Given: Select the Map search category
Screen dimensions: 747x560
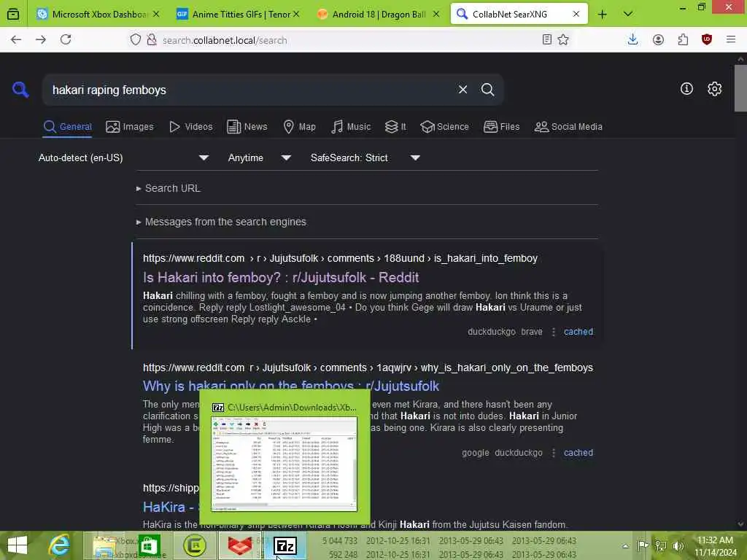Looking at the screenshot, I should click(299, 127).
